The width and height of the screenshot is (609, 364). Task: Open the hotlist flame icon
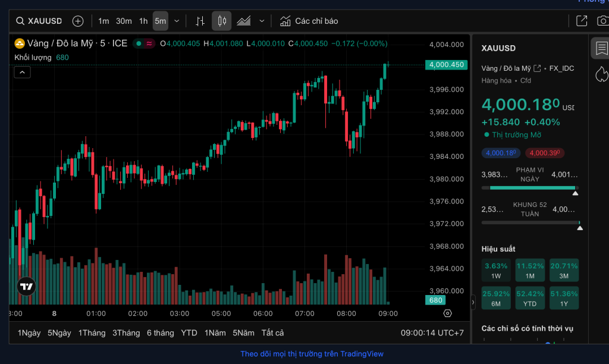[x=601, y=73]
